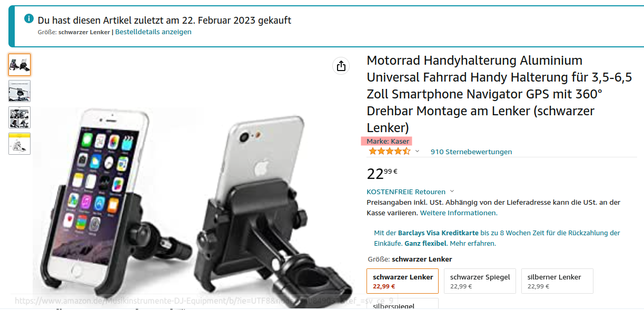Click the share icon above product image

pyautogui.click(x=341, y=66)
